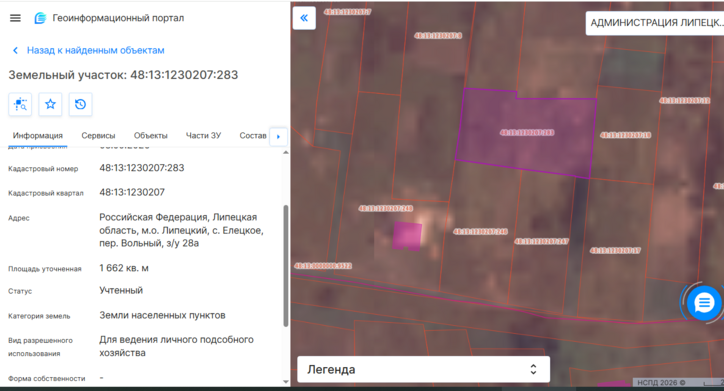Switch to the Сервисы tab
The image size is (724, 391).
pos(98,136)
